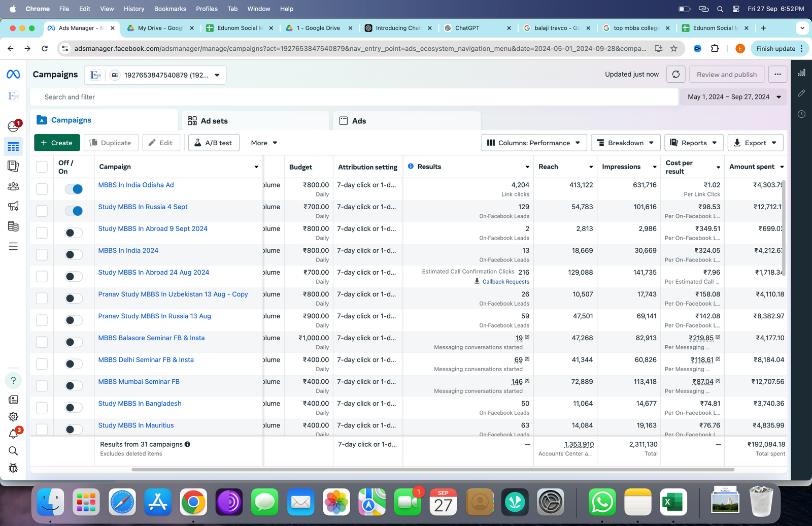
Task: Open the charts icon in right panel
Action: click(x=801, y=73)
